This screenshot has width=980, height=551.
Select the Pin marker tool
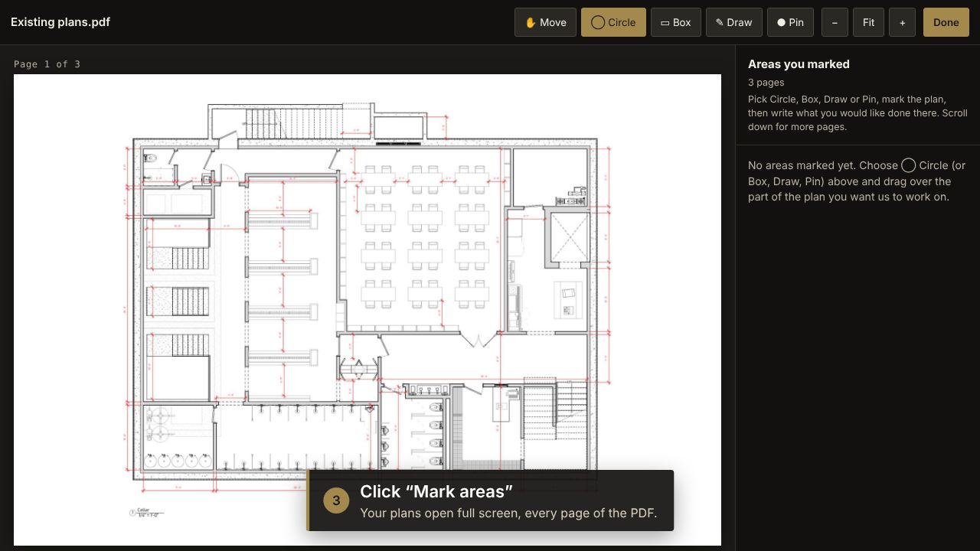tap(790, 22)
